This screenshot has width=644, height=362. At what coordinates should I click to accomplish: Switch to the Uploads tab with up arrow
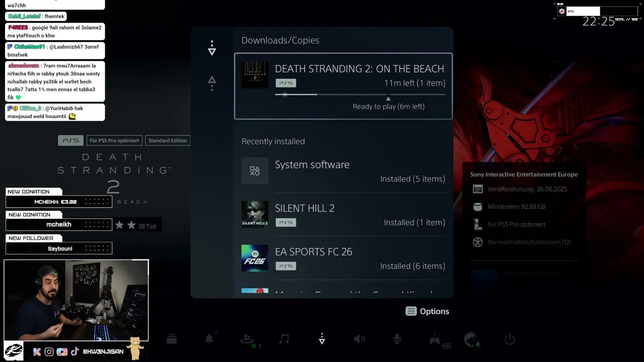click(212, 83)
